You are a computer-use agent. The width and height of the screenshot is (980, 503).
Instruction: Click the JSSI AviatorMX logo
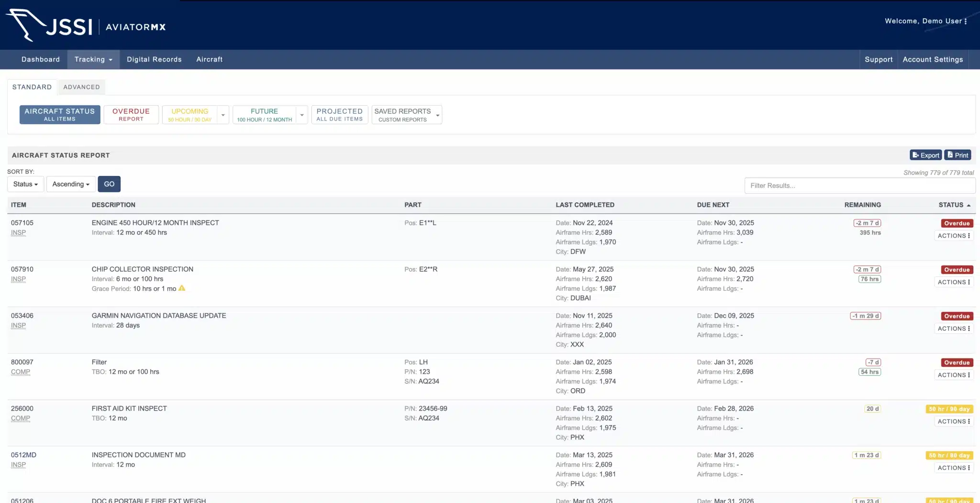point(86,26)
